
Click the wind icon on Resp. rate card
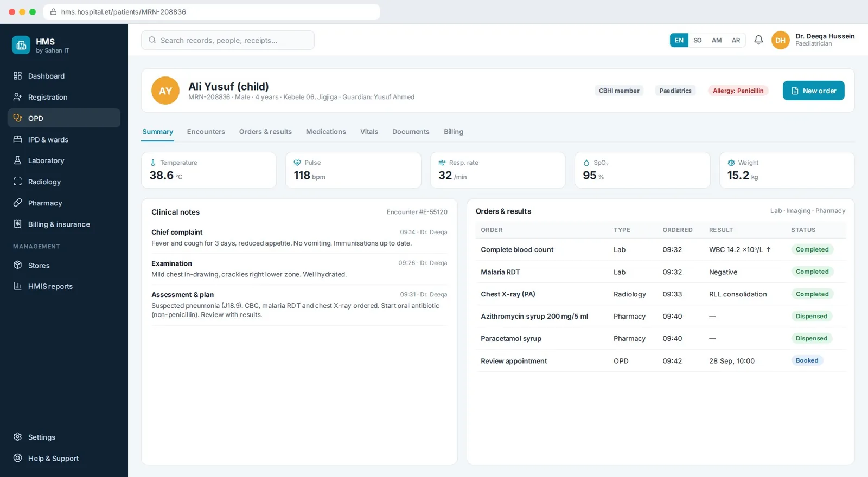click(442, 163)
